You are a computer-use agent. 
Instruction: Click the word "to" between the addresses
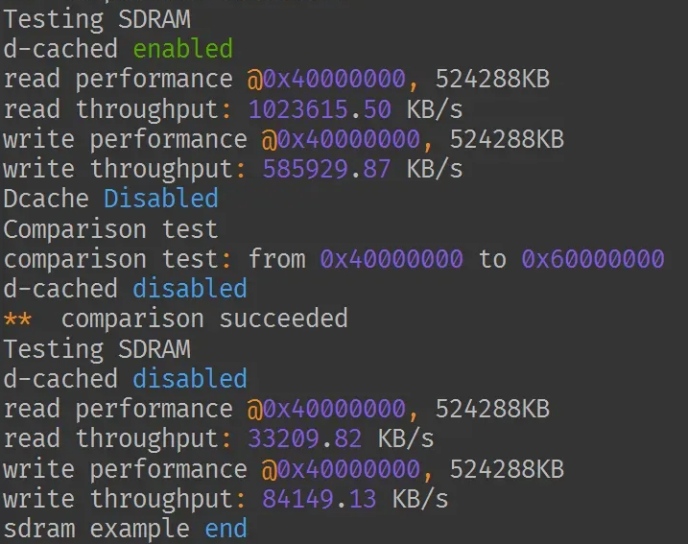(x=492, y=259)
